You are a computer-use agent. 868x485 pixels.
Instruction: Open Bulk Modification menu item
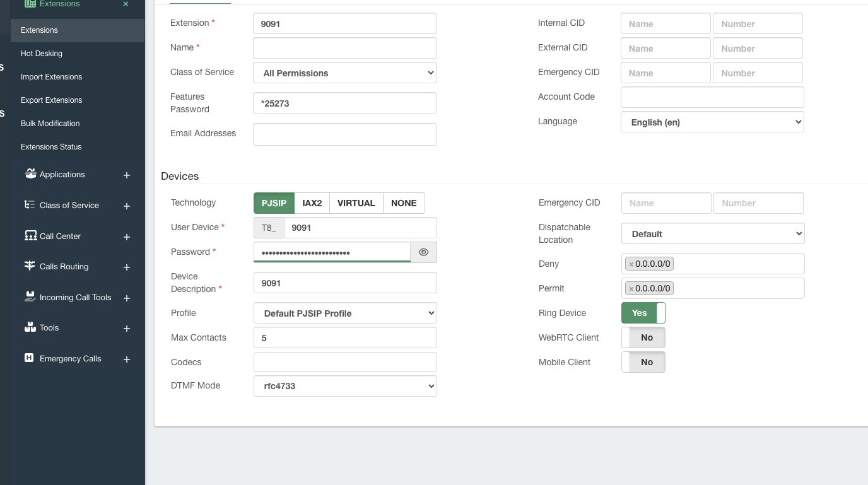coord(50,124)
